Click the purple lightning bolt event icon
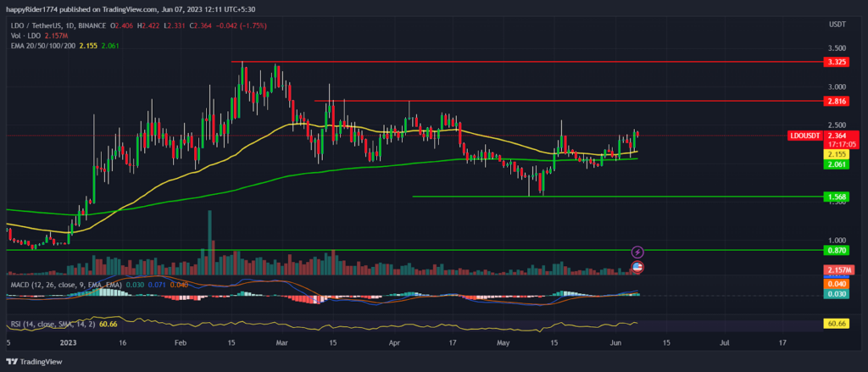This screenshot has height=372, width=868. pos(637,253)
